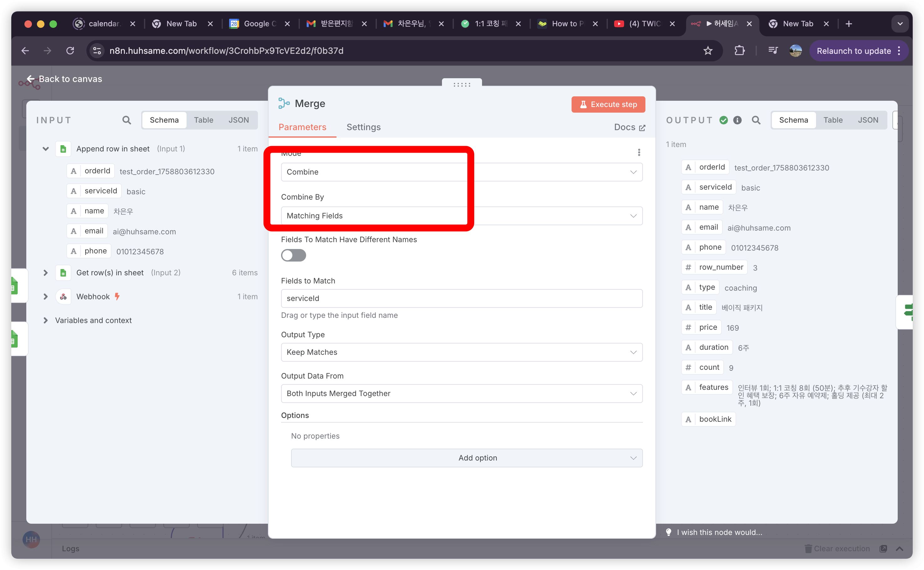Collapse Append row in sheet input

coord(46,149)
